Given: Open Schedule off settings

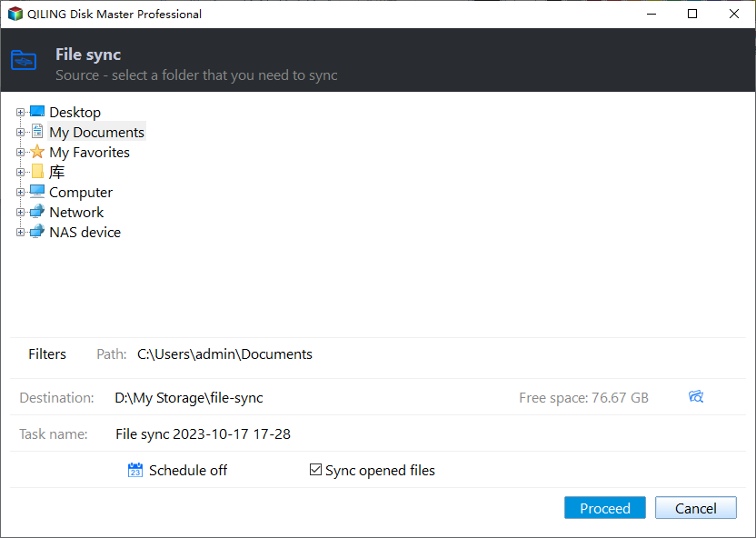Looking at the screenshot, I should coord(188,470).
